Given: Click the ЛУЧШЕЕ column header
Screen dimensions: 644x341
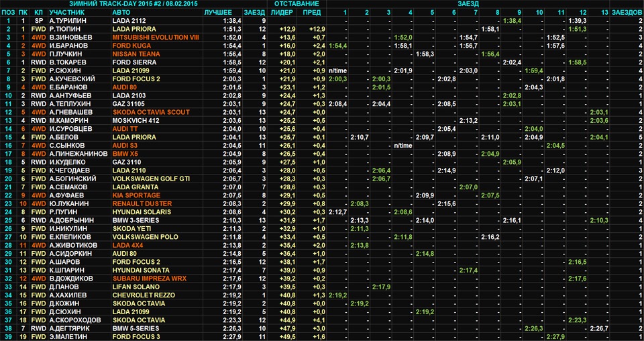Looking at the screenshot, I should [x=218, y=12].
